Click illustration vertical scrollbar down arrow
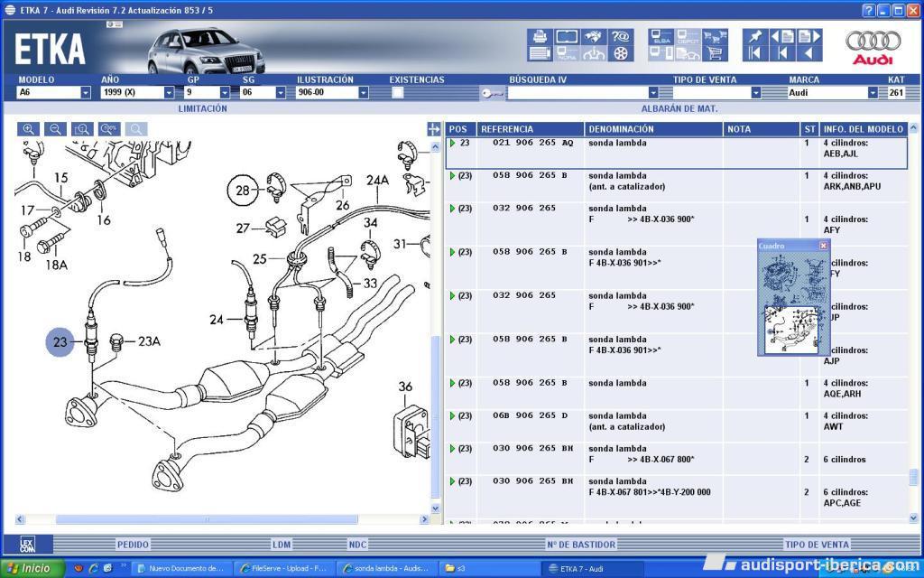This screenshot has width=924, height=578. pos(436,508)
